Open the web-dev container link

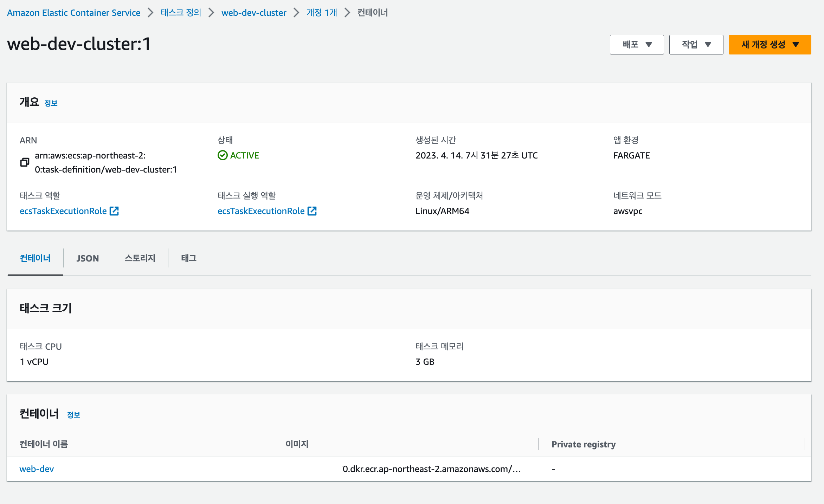click(x=37, y=469)
